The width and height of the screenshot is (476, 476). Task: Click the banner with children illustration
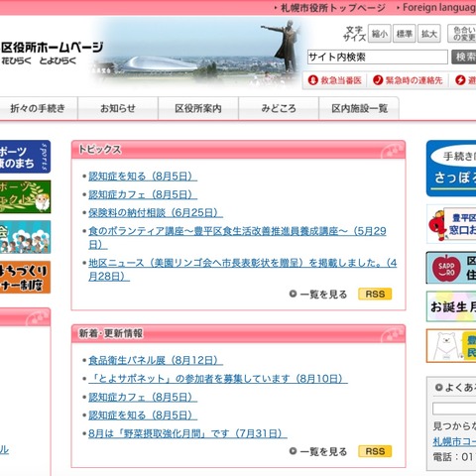tap(25, 237)
